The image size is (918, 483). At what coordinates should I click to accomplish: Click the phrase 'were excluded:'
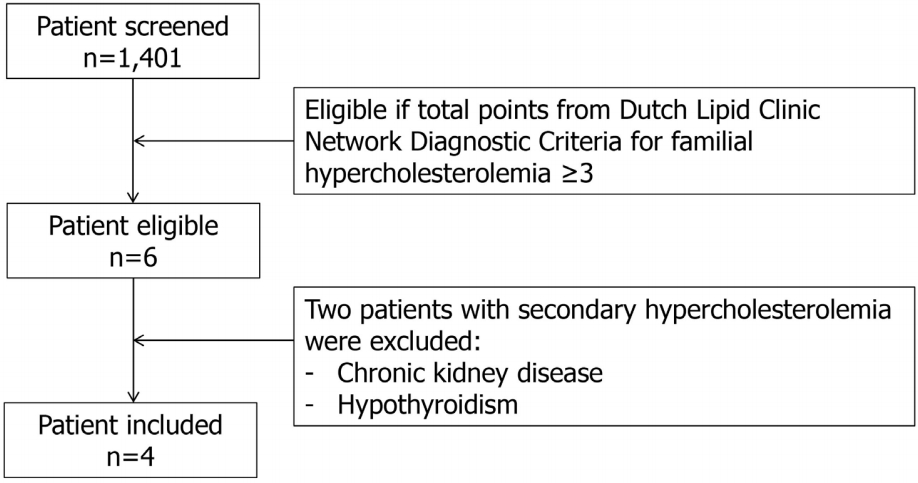pyautogui.click(x=392, y=341)
